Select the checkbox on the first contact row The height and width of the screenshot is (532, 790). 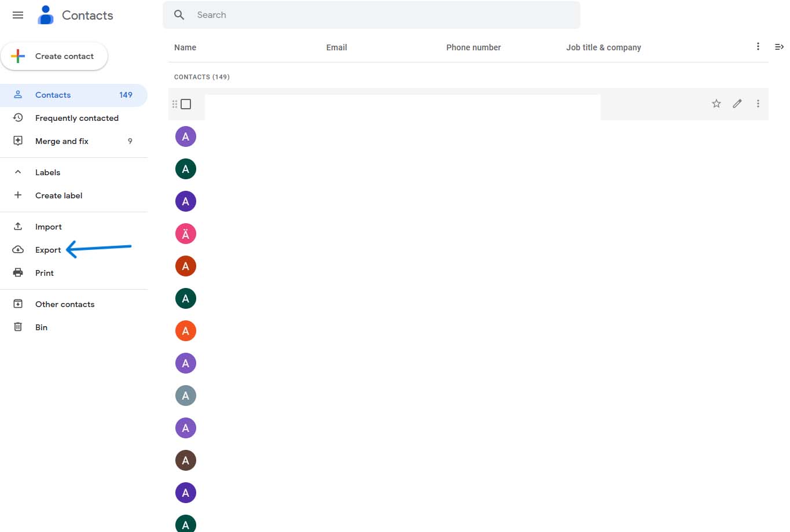[185, 104]
